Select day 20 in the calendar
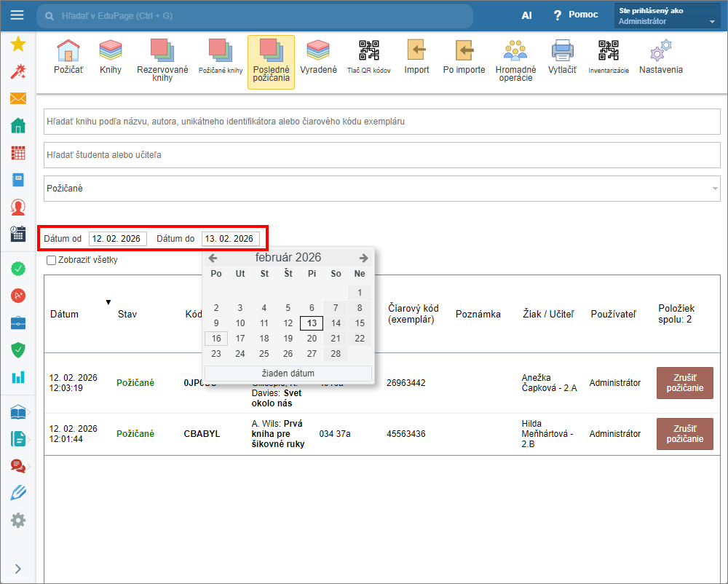 click(x=312, y=338)
